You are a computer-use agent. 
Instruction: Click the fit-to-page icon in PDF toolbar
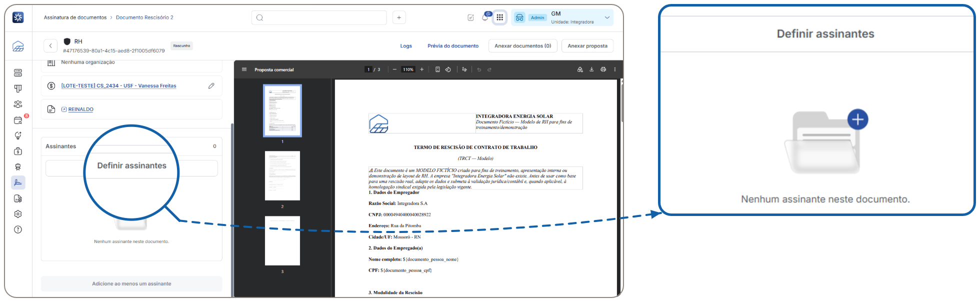click(437, 69)
